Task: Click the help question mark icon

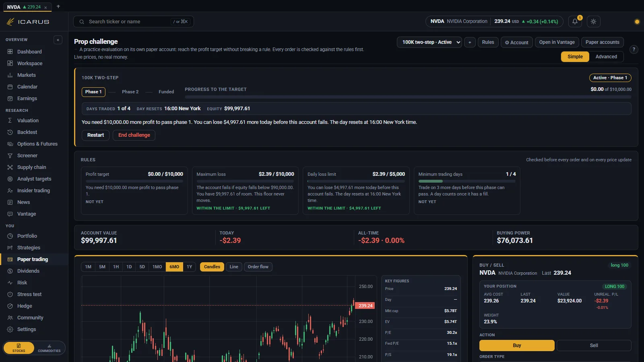Action: (634, 49)
